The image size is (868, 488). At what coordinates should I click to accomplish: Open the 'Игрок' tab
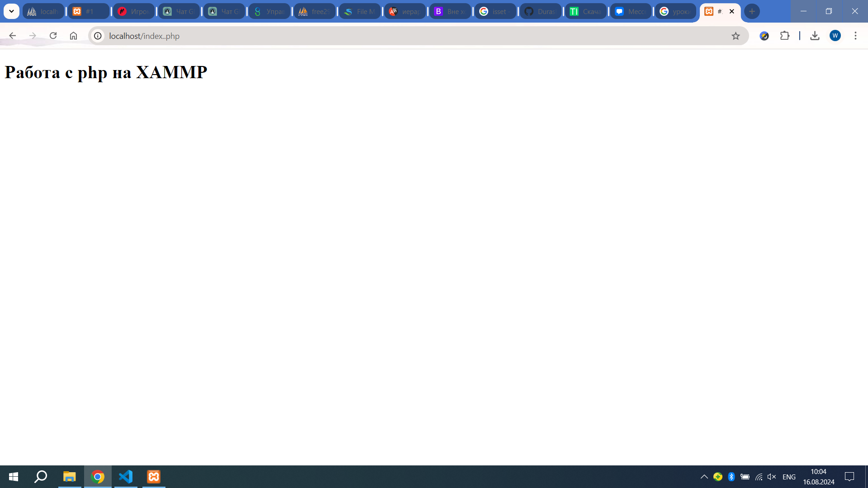click(x=134, y=11)
